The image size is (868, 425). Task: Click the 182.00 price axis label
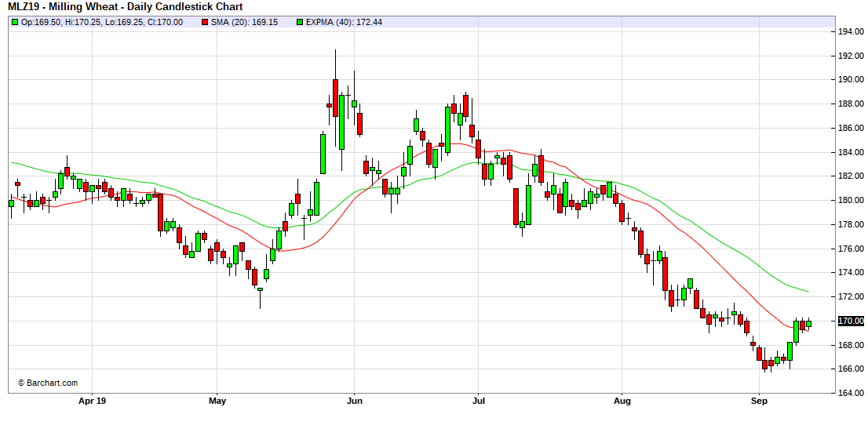coord(852,176)
